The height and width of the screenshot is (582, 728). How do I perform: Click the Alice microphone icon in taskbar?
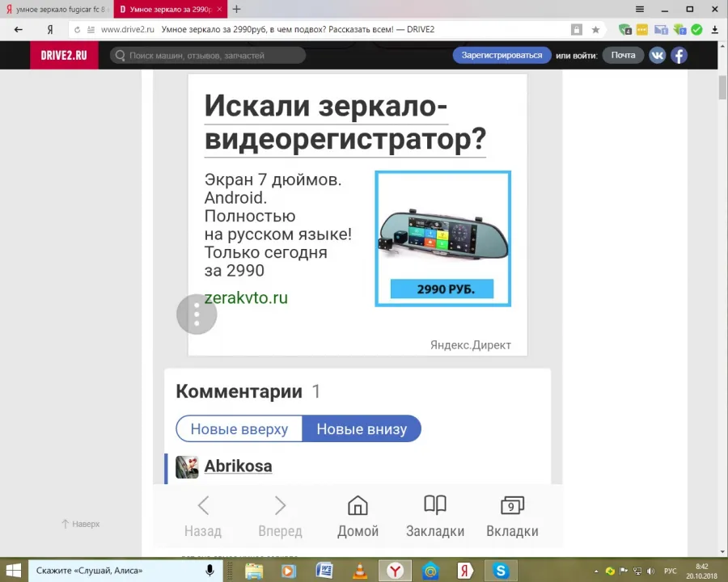point(210,571)
